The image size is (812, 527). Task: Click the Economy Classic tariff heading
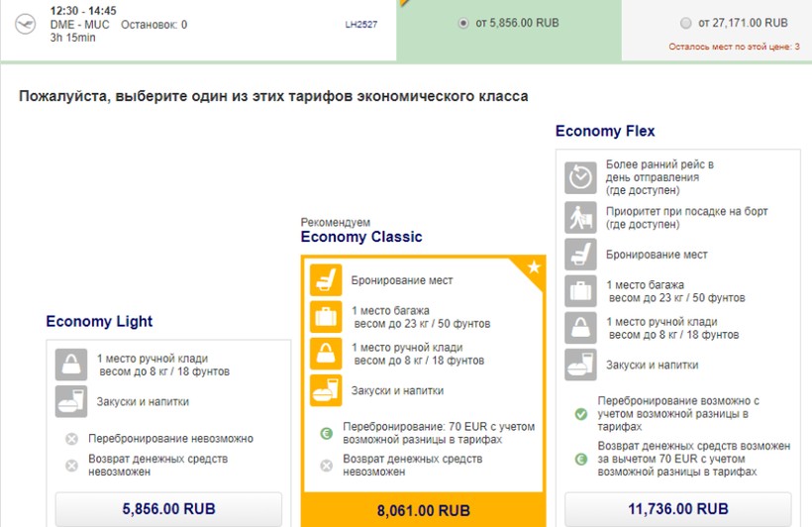coord(361,237)
